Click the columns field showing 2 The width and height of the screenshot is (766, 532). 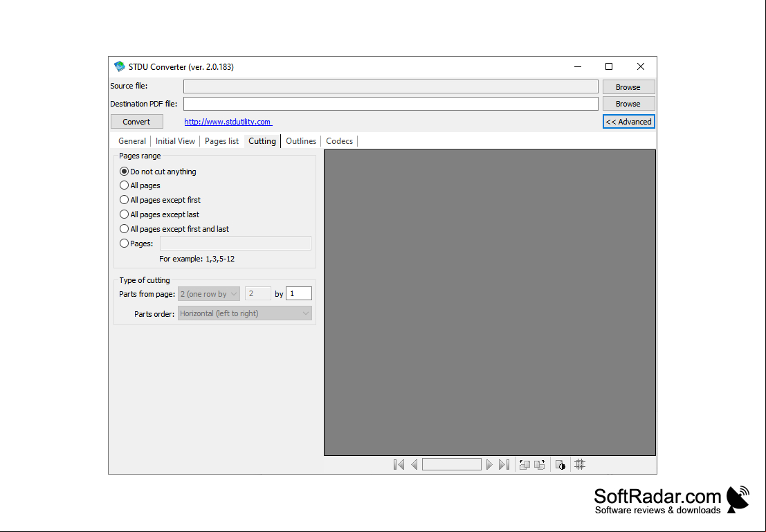(258, 293)
